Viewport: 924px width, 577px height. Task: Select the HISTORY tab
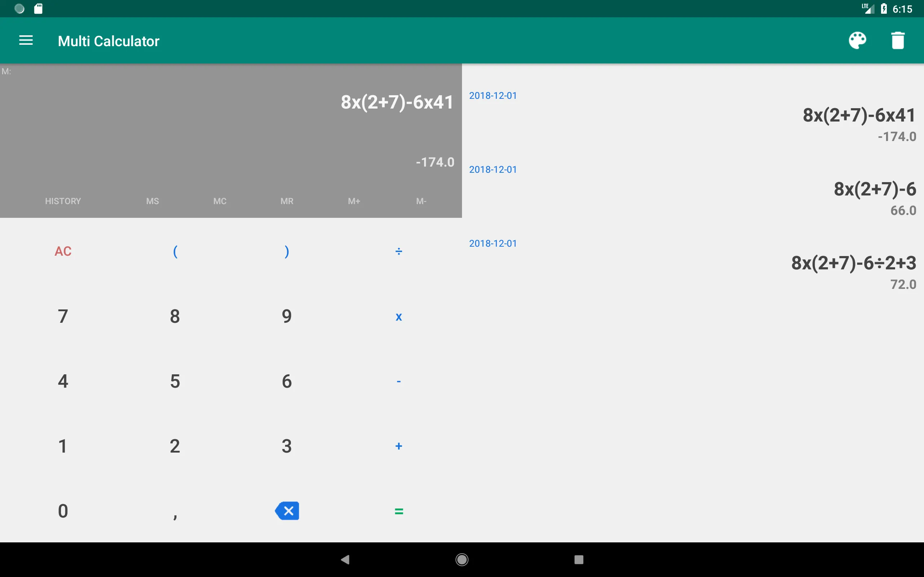[62, 201]
